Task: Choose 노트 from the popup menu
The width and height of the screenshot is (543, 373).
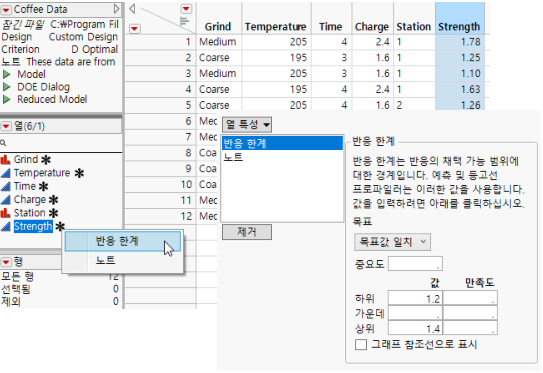Action: tap(123, 260)
